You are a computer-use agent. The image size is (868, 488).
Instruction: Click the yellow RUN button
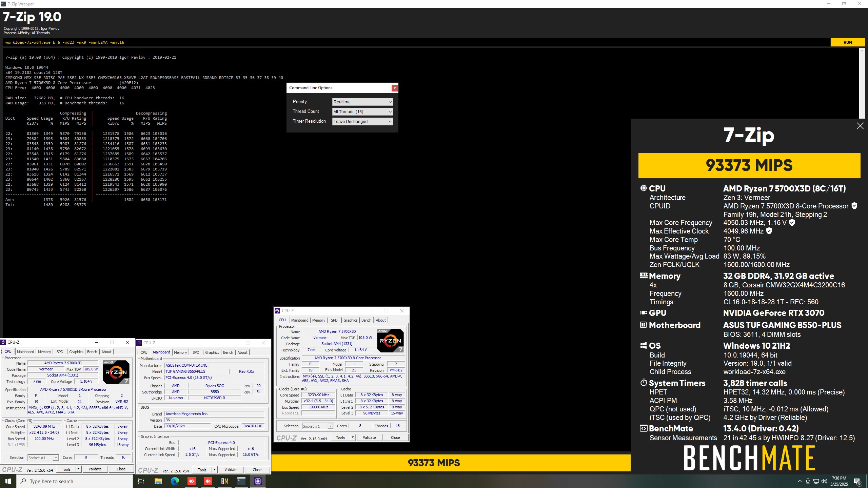(847, 42)
